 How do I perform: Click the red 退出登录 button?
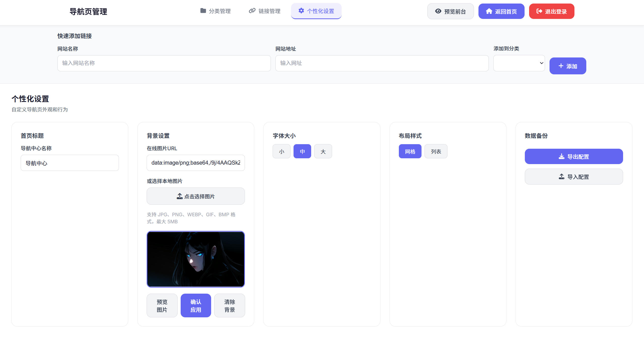[552, 11]
